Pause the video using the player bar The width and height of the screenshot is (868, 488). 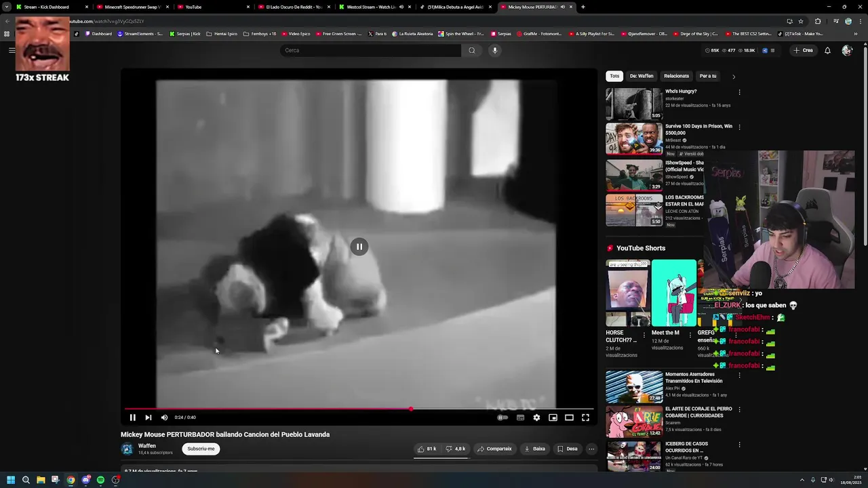[x=132, y=418]
